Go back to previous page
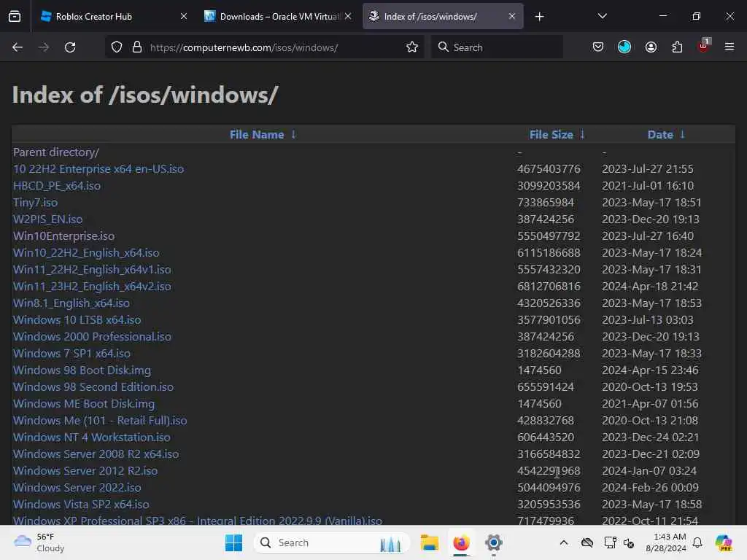The width and height of the screenshot is (747, 560). tap(18, 47)
